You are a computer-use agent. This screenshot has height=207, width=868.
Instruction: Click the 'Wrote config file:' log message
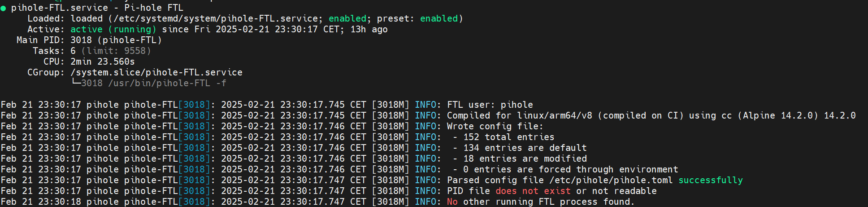tap(495, 126)
